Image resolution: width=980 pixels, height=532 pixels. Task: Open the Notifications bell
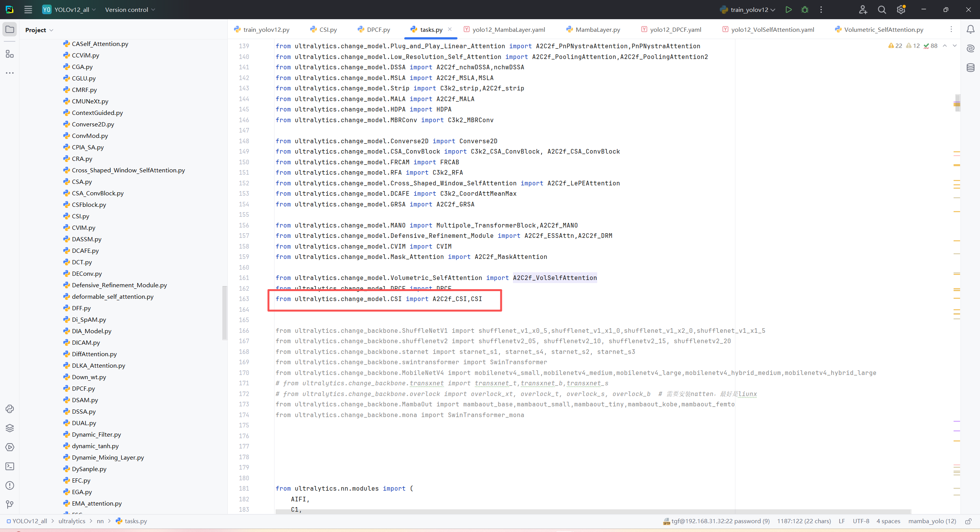click(x=970, y=29)
